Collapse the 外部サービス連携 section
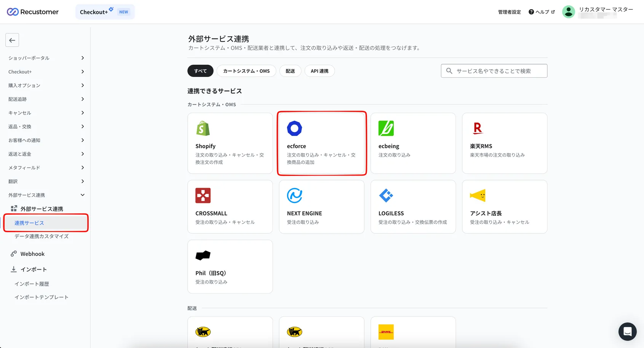Screen dimensions: 644x348 (x=46, y=195)
